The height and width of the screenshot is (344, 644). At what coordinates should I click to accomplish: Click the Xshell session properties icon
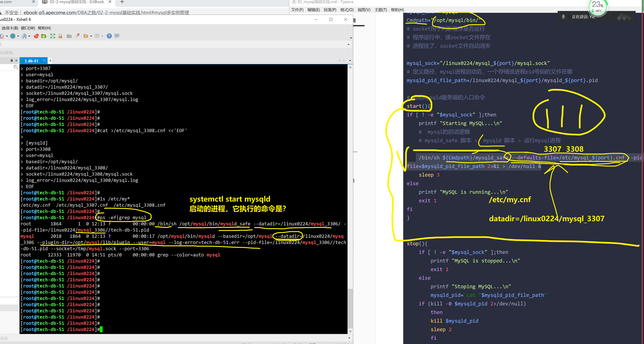point(2,36)
